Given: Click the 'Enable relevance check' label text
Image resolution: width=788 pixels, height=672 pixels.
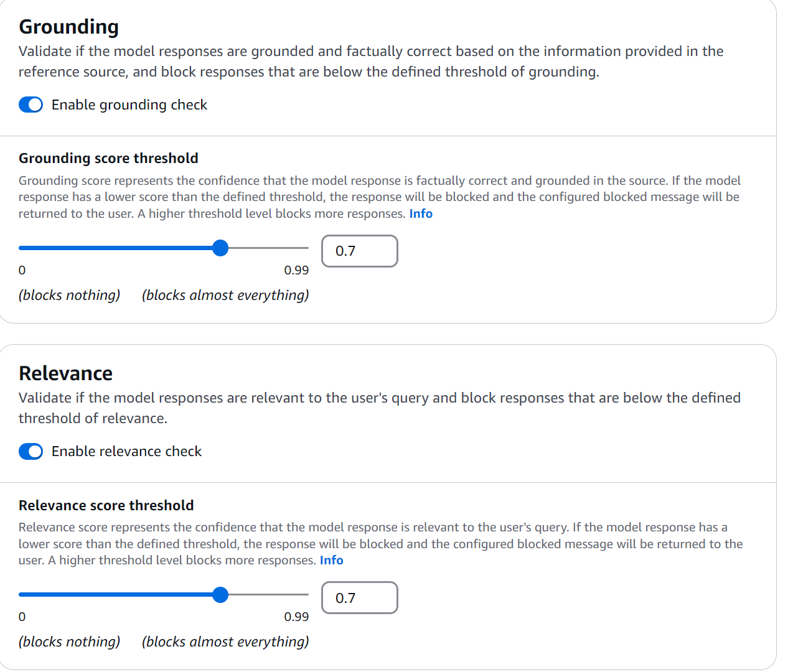Looking at the screenshot, I should [x=126, y=451].
